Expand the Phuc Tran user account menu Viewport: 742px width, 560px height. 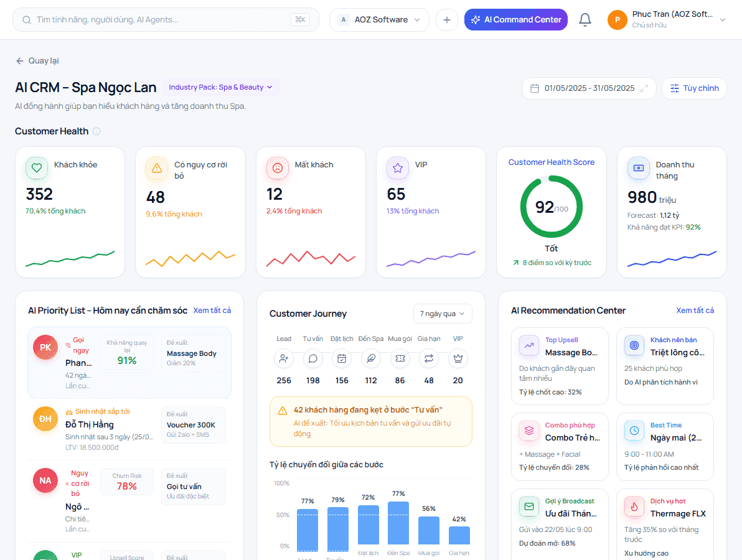pos(666,20)
